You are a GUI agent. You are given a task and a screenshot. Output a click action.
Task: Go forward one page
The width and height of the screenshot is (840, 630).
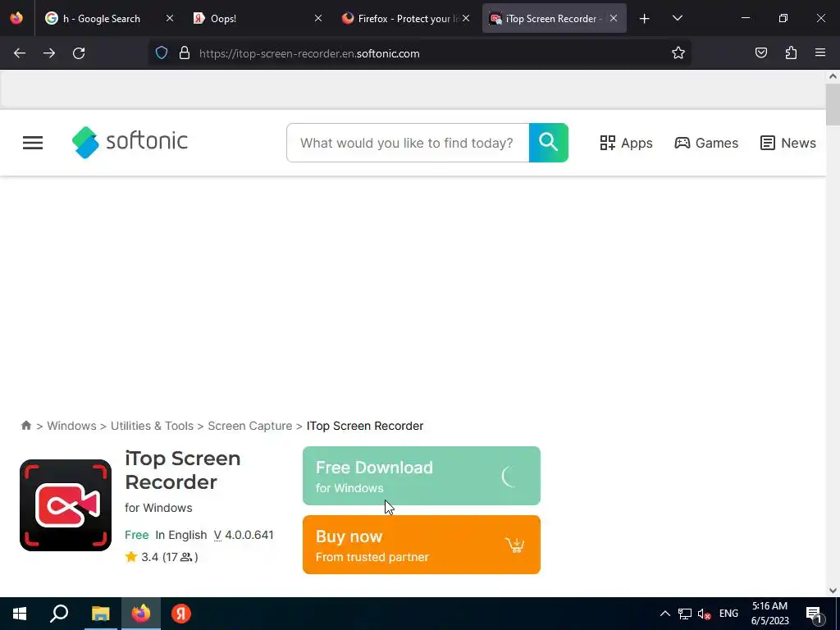pos(49,53)
